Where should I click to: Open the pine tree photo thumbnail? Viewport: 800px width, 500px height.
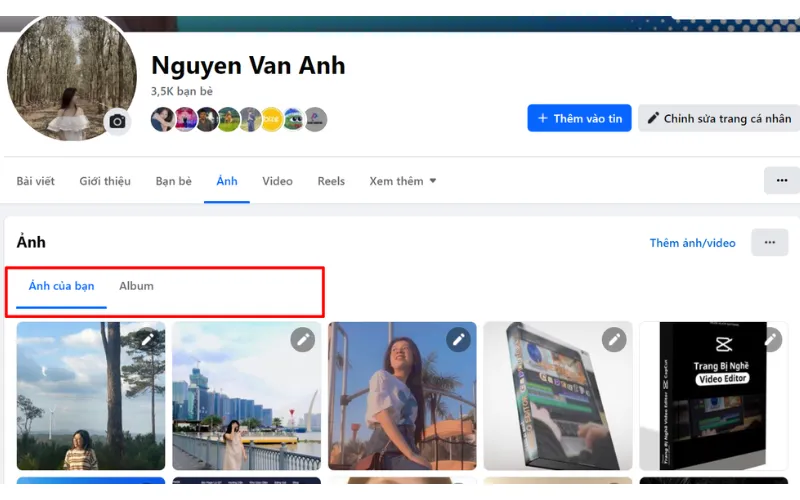[x=91, y=396]
